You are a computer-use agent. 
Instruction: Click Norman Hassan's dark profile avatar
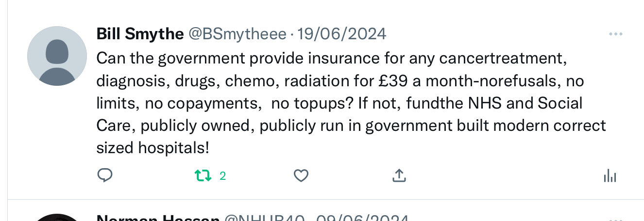57,217
